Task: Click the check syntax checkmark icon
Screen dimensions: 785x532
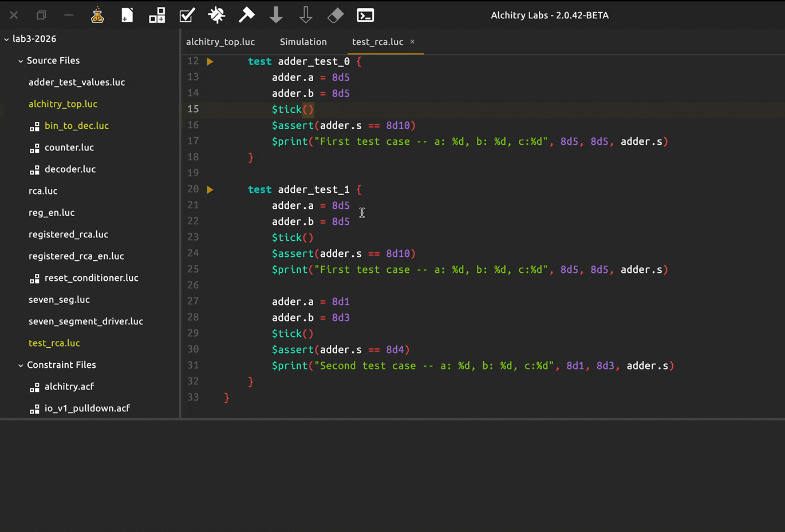Action: point(187,15)
